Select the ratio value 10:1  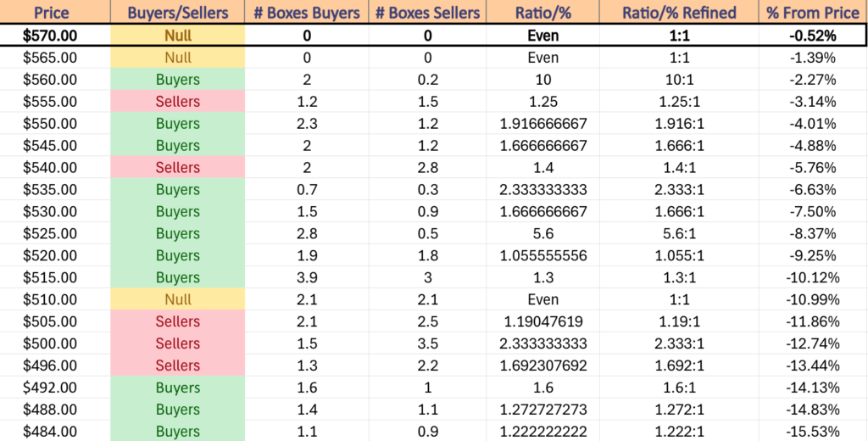coord(679,80)
